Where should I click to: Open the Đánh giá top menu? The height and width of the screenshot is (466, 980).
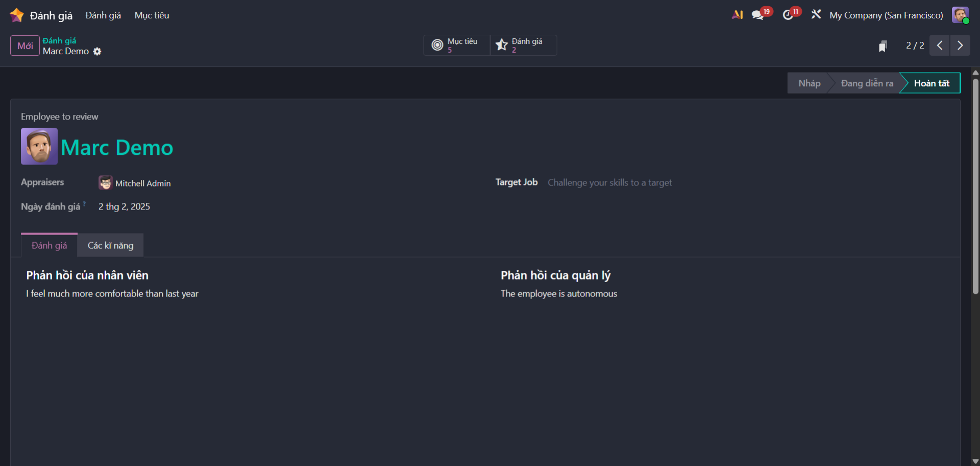pos(103,15)
